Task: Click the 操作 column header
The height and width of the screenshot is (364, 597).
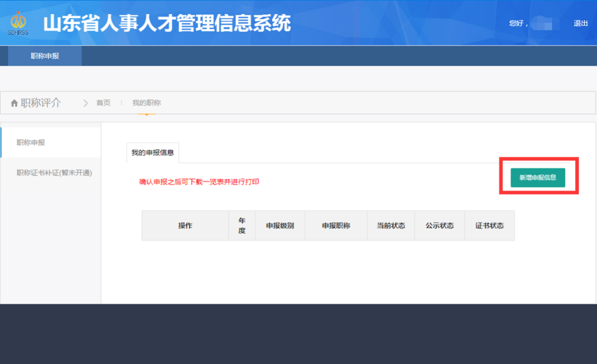Action: click(185, 225)
